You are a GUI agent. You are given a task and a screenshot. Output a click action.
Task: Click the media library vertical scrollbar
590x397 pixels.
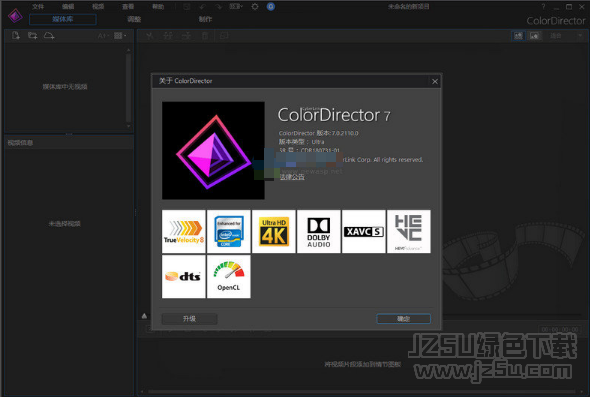tap(129, 88)
